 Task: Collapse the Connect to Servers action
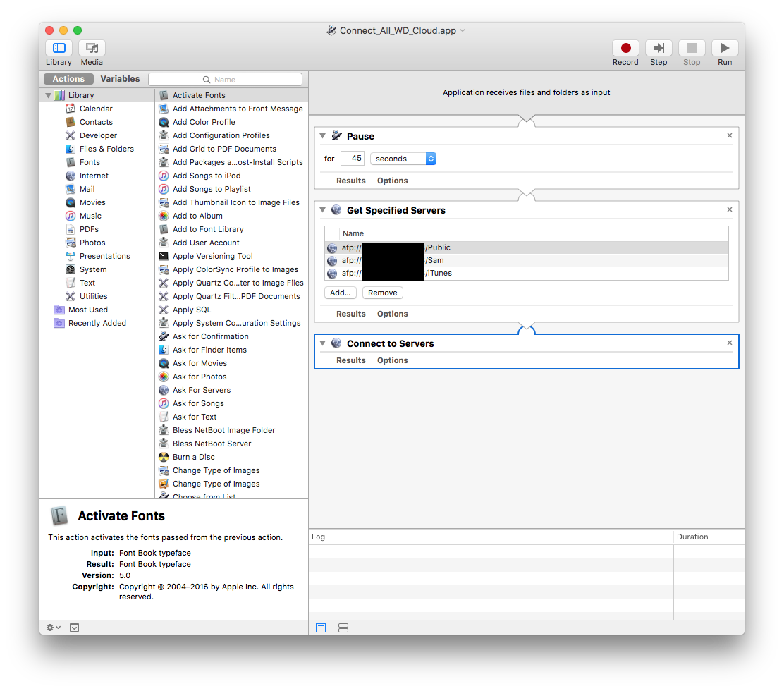322,343
